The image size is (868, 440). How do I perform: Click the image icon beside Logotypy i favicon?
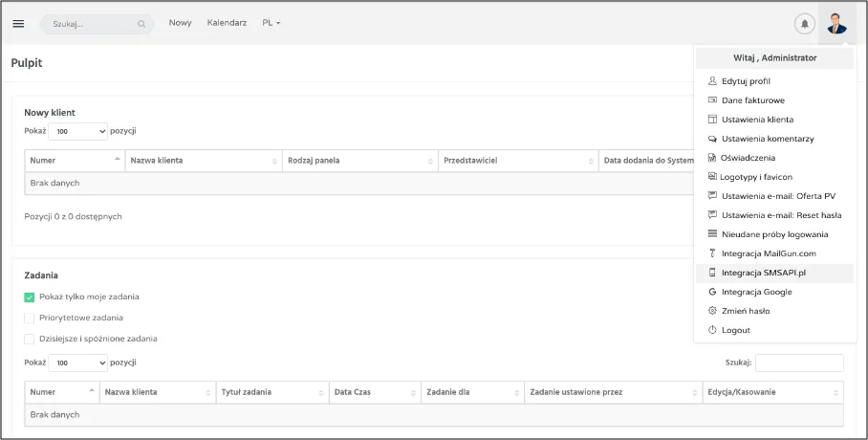tap(712, 177)
